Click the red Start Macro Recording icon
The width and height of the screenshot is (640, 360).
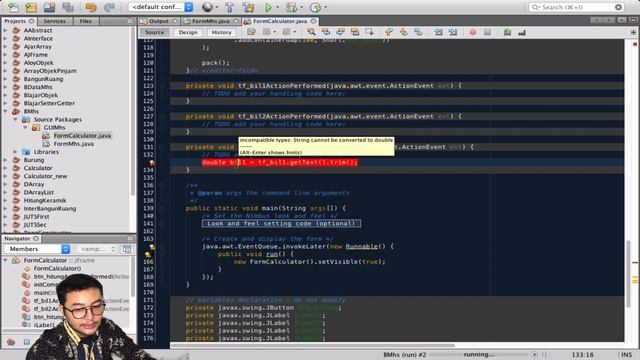[x=472, y=32]
